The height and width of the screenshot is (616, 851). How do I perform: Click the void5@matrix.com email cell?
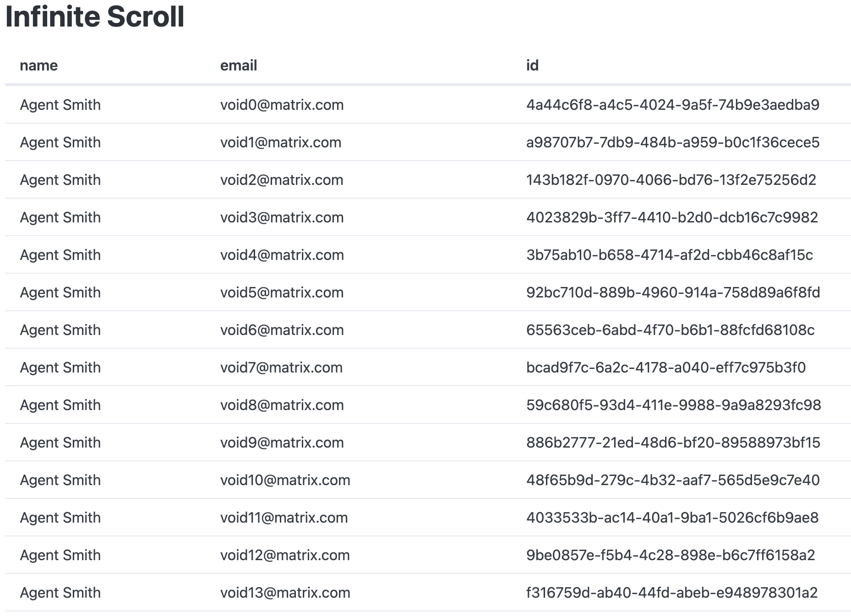(x=282, y=292)
